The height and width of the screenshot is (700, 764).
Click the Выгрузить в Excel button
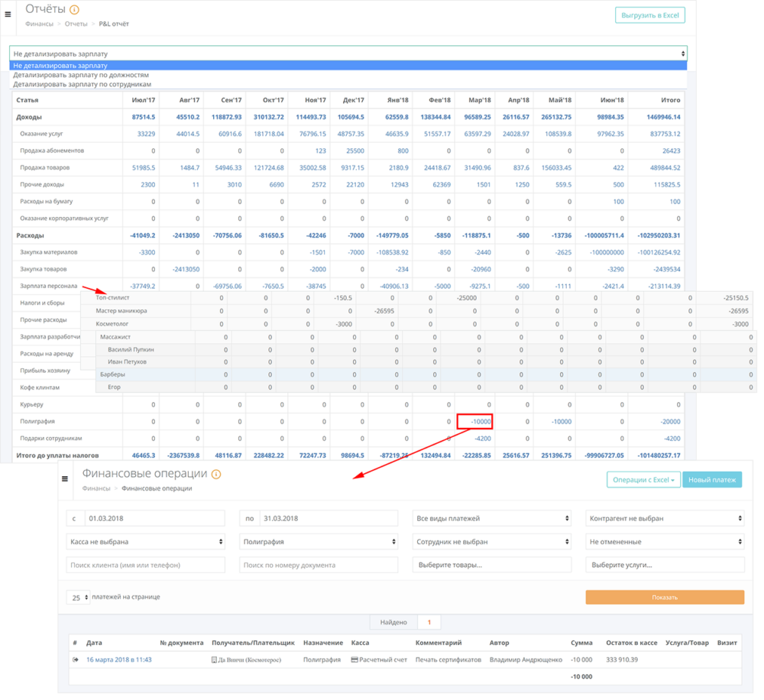tap(649, 15)
